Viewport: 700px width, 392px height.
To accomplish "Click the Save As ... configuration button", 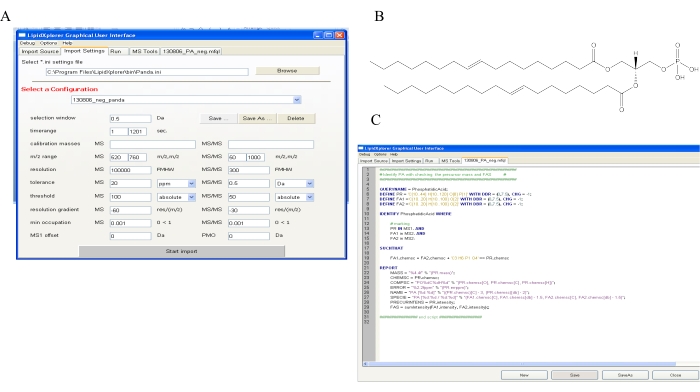I will point(257,118).
